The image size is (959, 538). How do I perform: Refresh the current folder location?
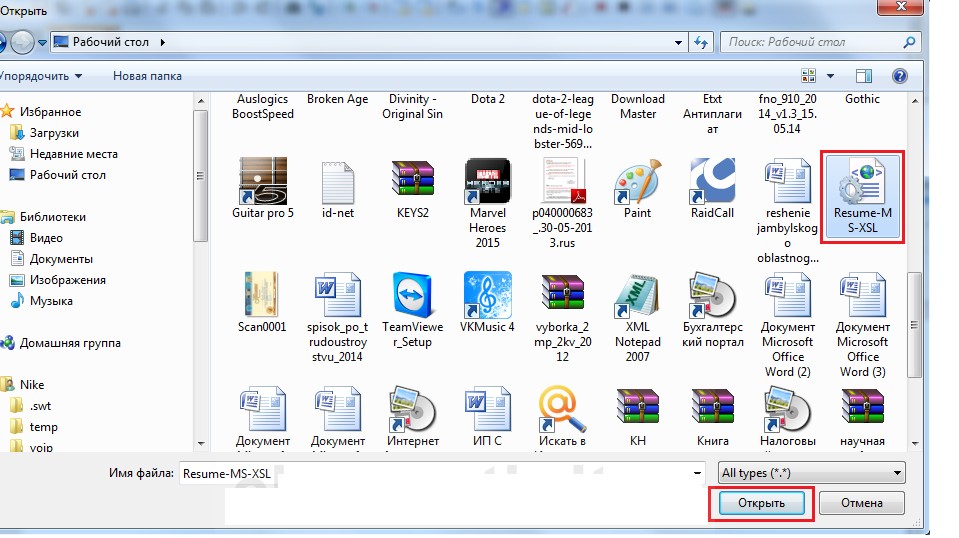[701, 42]
